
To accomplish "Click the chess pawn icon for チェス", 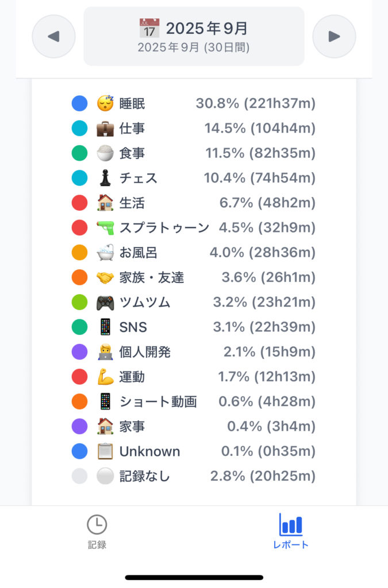I will point(105,178).
